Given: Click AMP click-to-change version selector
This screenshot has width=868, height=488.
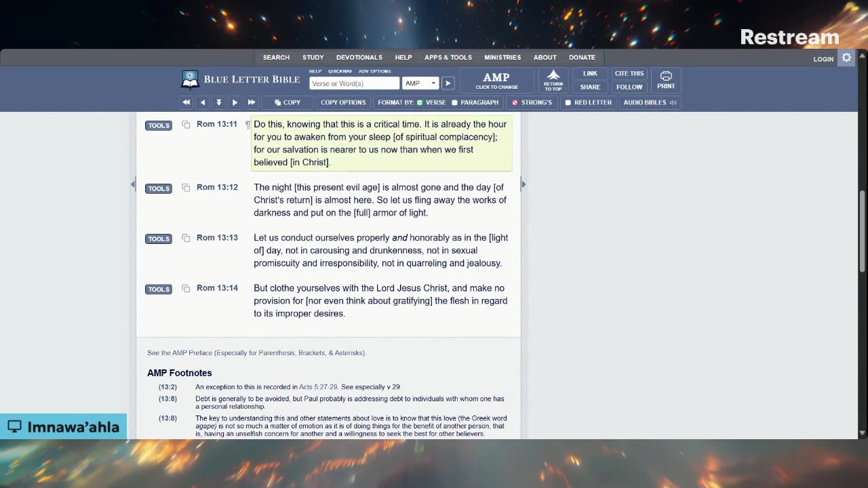Looking at the screenshot, I should tap(496, 81).
